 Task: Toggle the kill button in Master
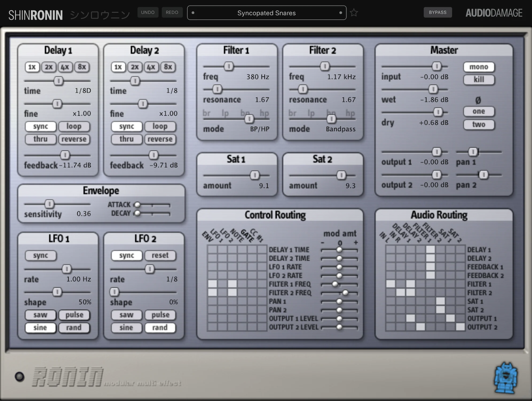pyautogui.click(x=479, y=80)
